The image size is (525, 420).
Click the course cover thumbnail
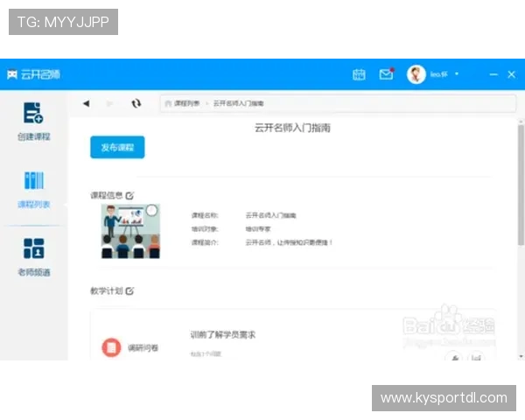130,231
